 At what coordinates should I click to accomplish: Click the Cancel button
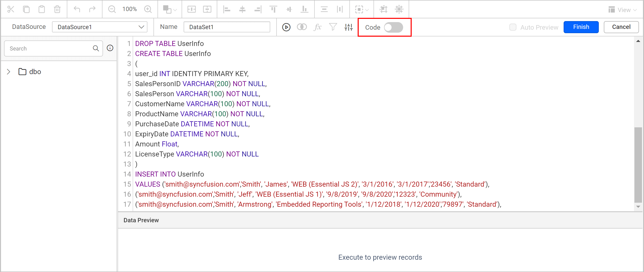[x=621, y=27]
